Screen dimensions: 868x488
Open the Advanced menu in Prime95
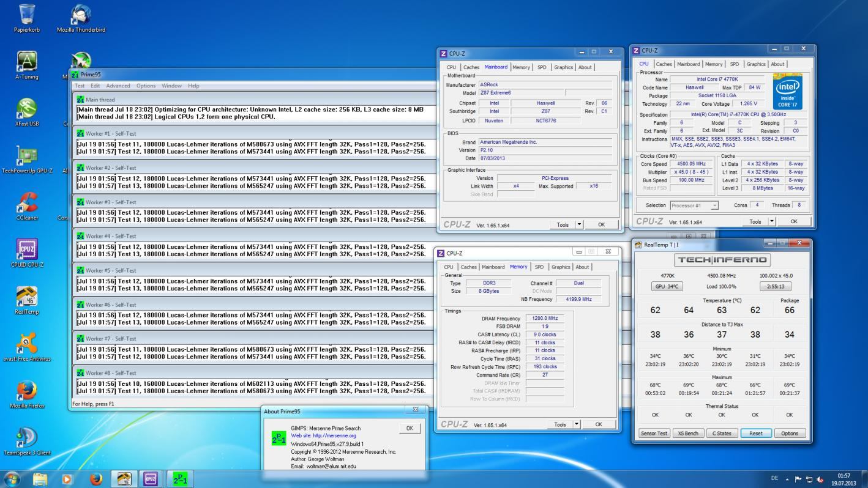[118, 86]
